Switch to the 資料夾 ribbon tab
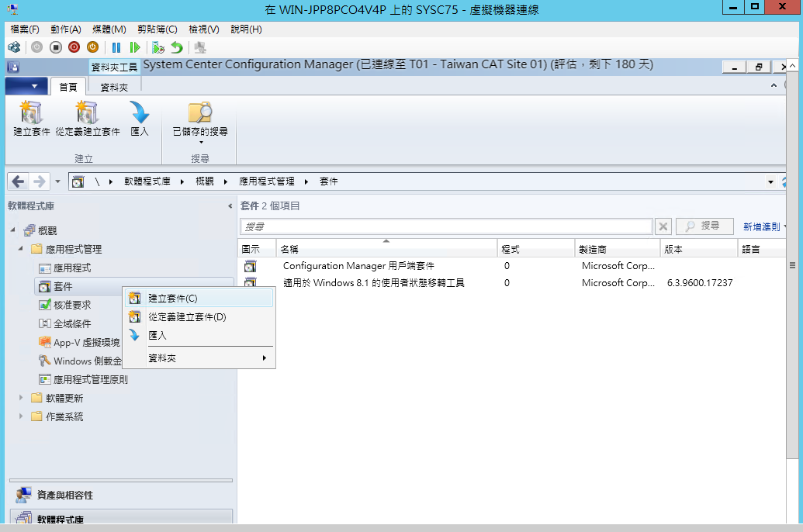 pos(114,88)
